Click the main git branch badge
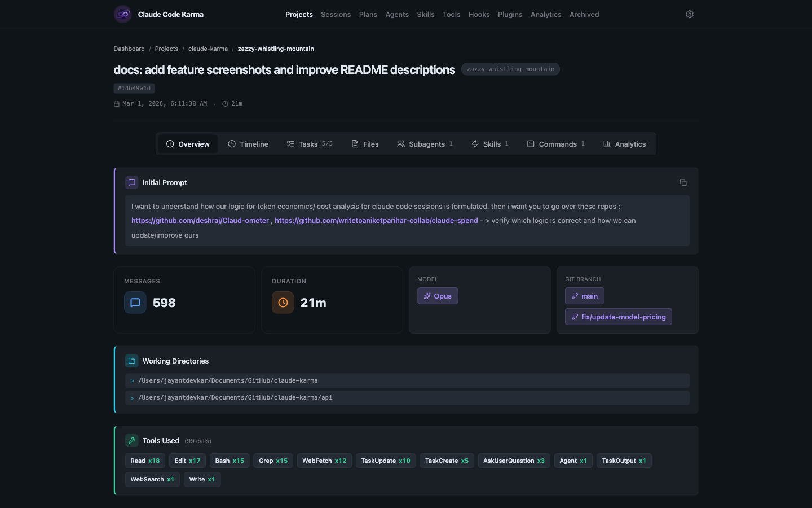812x508 pixels. click(585, 296)
